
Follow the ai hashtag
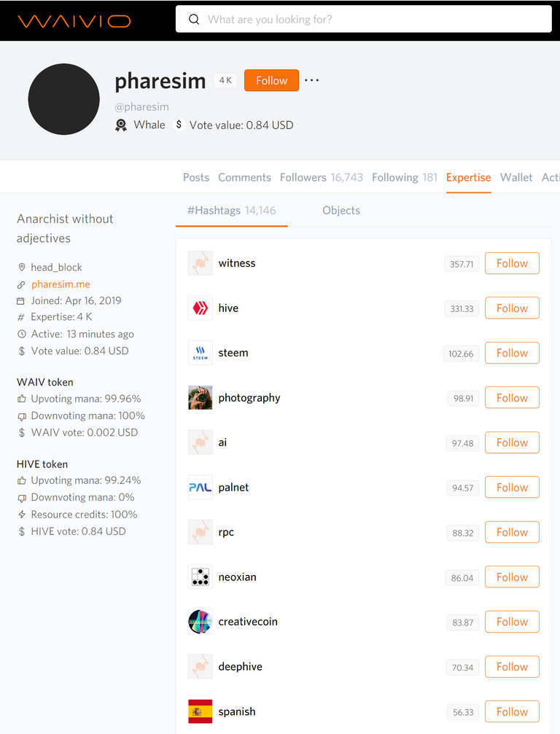click(513, 442)
